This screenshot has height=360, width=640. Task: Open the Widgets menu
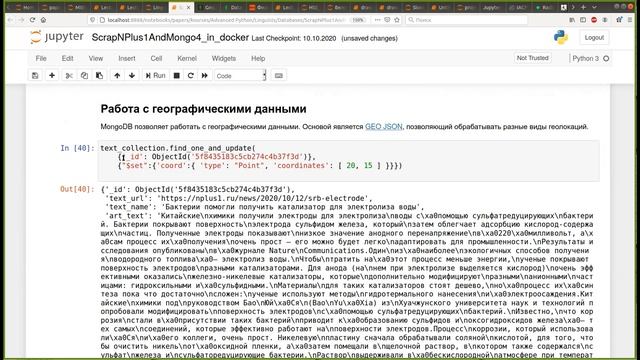224,58
